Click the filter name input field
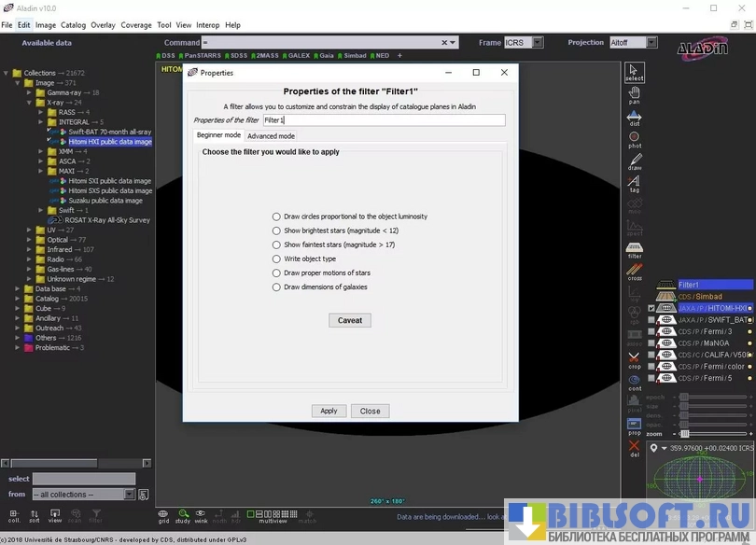 point(383,120)
